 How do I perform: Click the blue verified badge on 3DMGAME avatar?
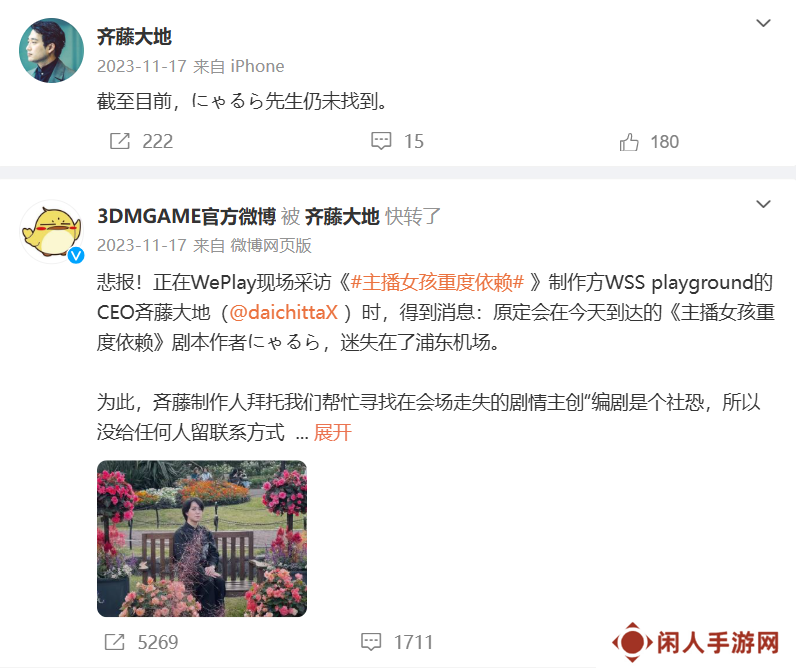(76, 255)
